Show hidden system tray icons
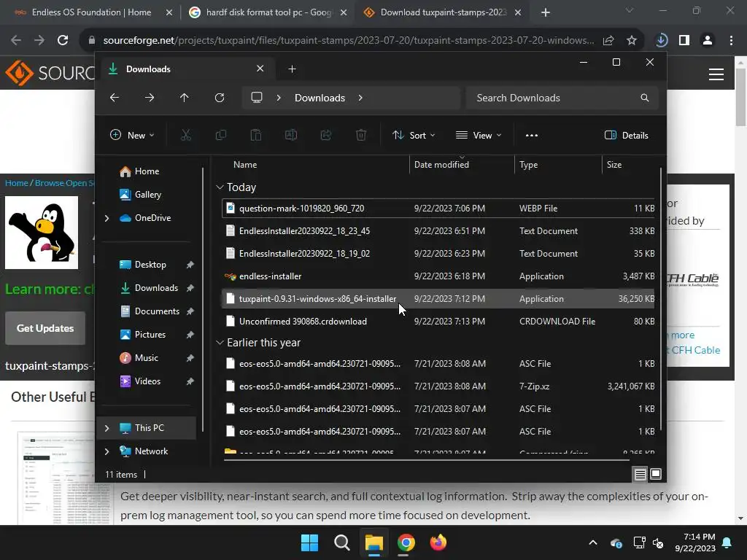Image resolution: width=747 pixels, height=560 pixels. click(593, 542)
